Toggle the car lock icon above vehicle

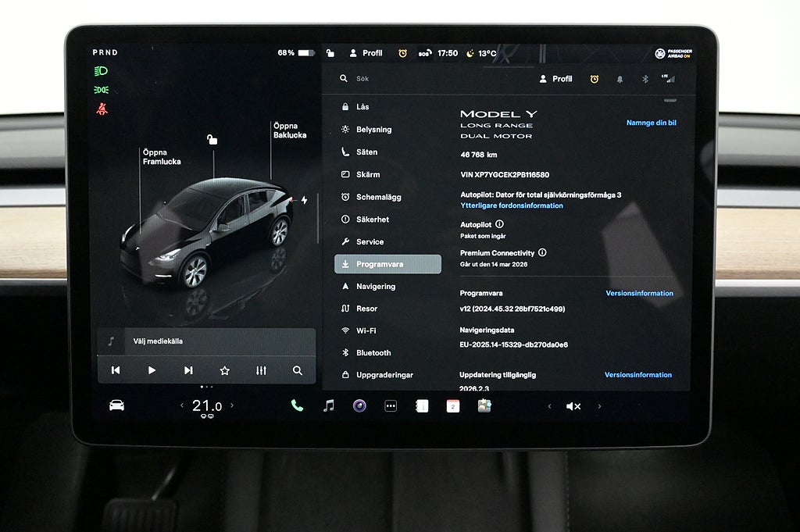coord(212,140)
